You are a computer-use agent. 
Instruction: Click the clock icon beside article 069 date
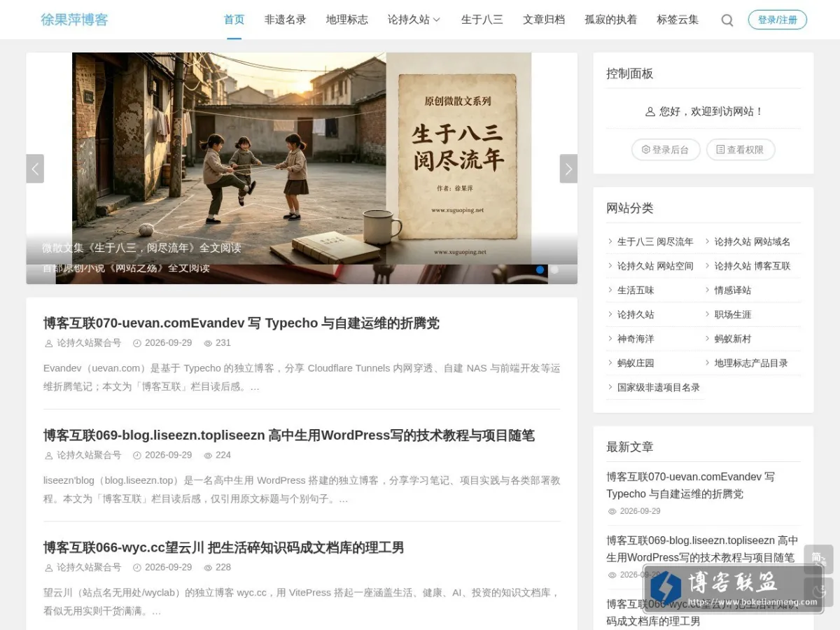click(x=137, y=456)
